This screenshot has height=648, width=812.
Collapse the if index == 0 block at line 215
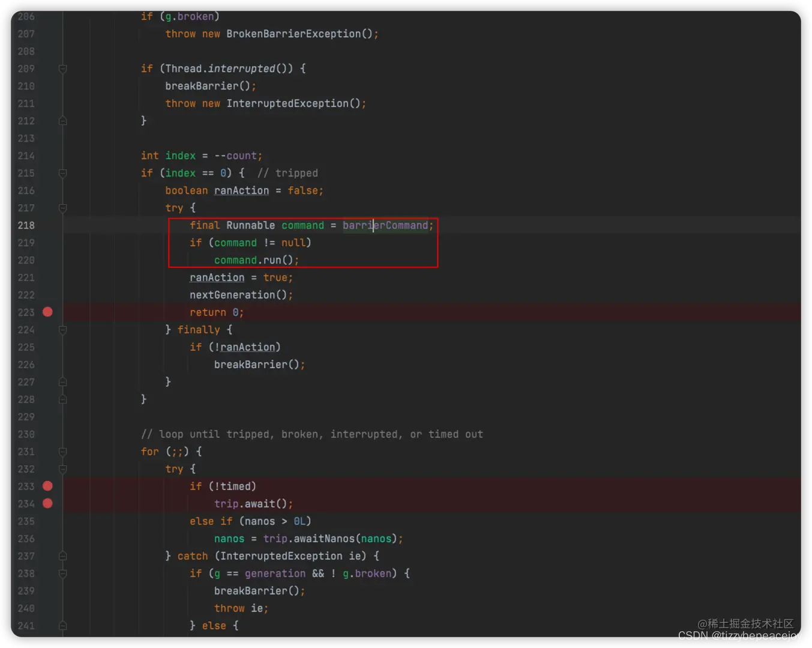click(62, 173)
